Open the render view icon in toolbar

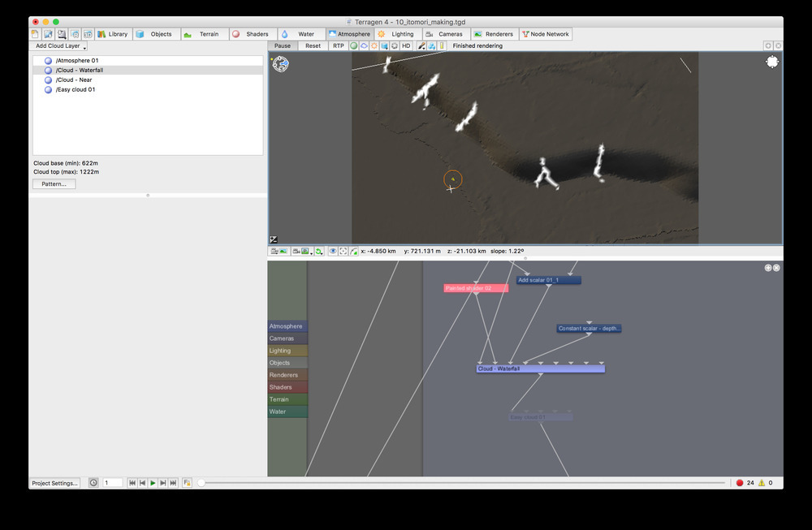click(x=75, y=34)
